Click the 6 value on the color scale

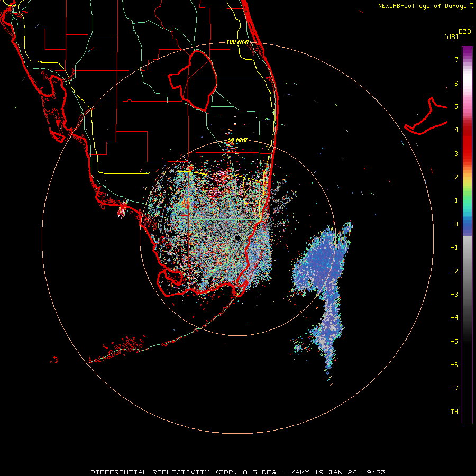click(456, 83)
